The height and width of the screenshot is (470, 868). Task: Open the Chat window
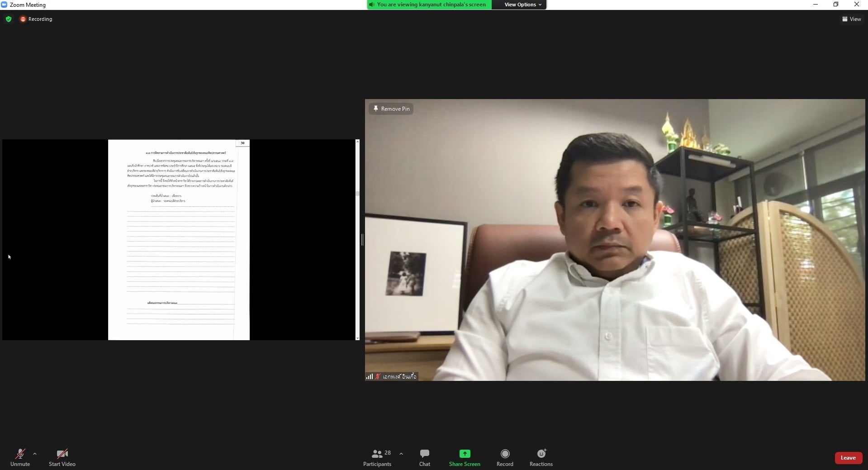[x=424, y=457]
